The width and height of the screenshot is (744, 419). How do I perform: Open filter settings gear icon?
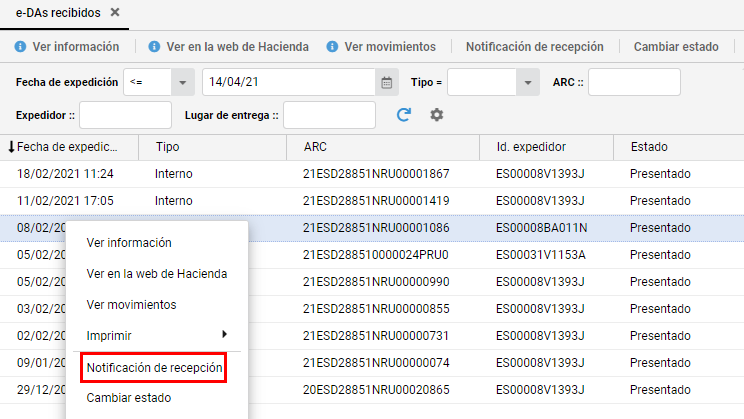437,115
